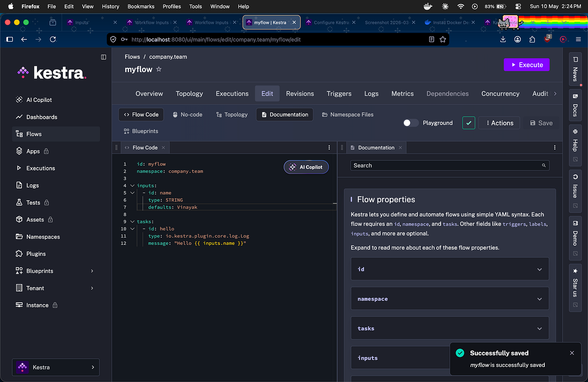Open the Flows sidebar section
This screenshot has height=382, width=588.
click(x=56, y=134)
